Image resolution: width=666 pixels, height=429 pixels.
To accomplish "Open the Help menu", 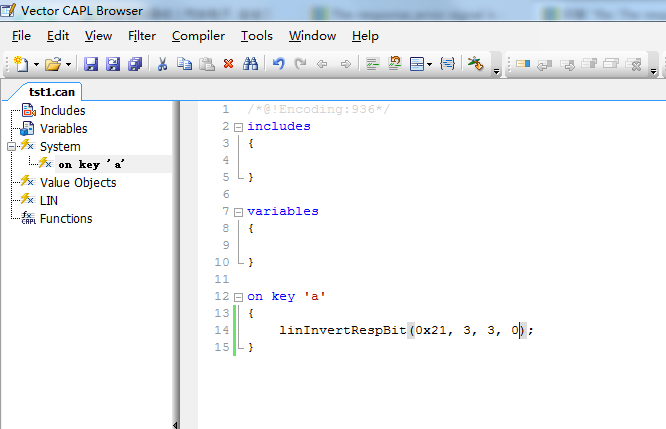I will pyautogui.click(x=365, y=36).
